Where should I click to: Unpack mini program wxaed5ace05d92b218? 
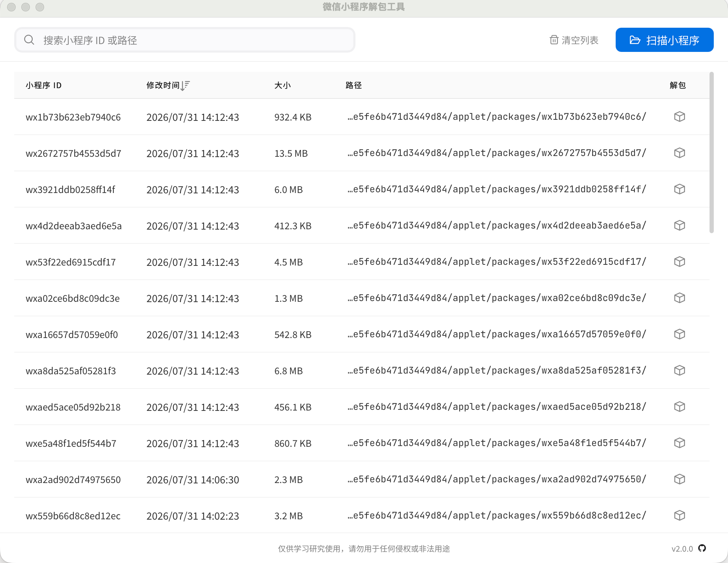(x=679, y=407)
